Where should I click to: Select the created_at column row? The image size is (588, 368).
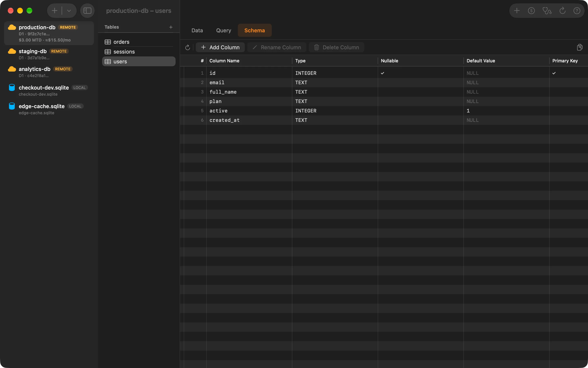click(384, 120)
